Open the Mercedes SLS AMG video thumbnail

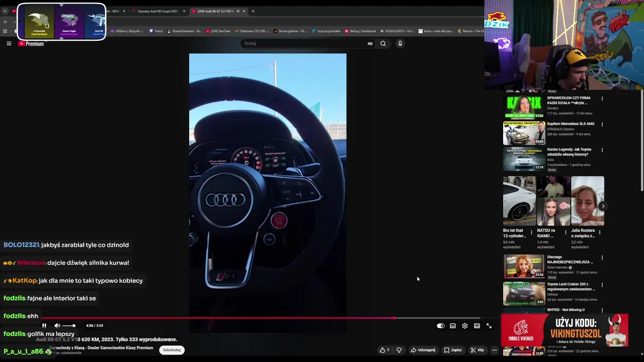(x=524, y=132)
